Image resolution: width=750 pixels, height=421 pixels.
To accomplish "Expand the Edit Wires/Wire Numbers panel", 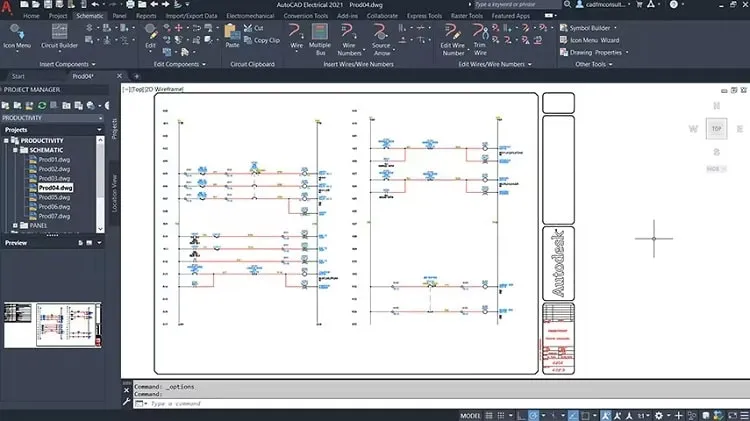I will 495,64.
